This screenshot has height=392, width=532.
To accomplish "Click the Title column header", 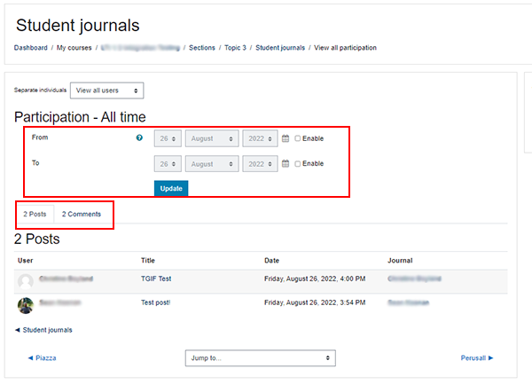I will click(x=148, y=261).
